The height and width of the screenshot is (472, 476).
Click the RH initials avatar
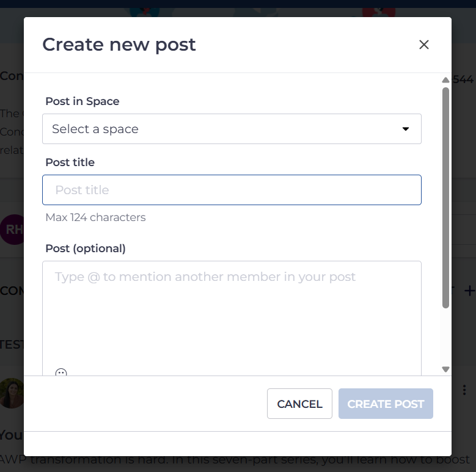pos(12,230)
